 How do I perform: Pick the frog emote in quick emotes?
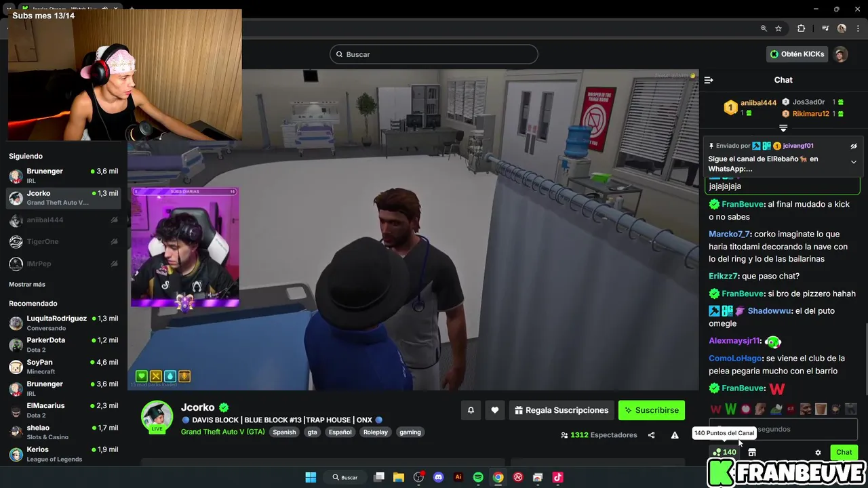click(775, 409)
